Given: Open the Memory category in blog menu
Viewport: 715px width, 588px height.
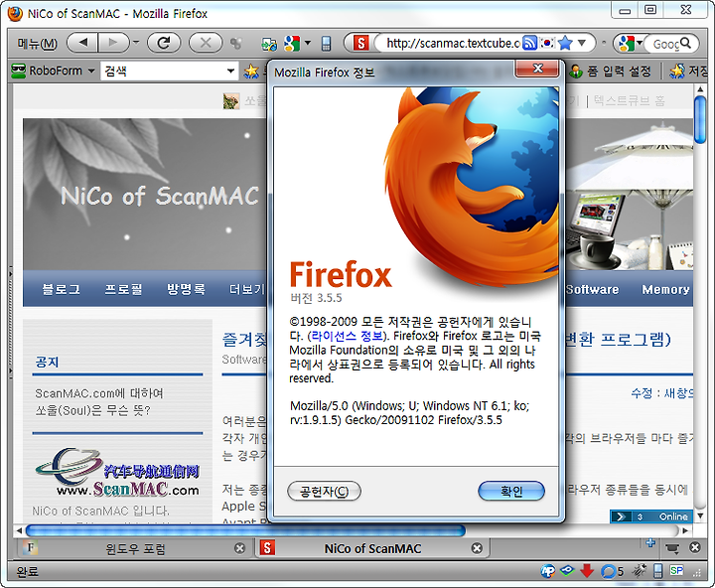Looking at the screenshot, I should pos(665,289).
